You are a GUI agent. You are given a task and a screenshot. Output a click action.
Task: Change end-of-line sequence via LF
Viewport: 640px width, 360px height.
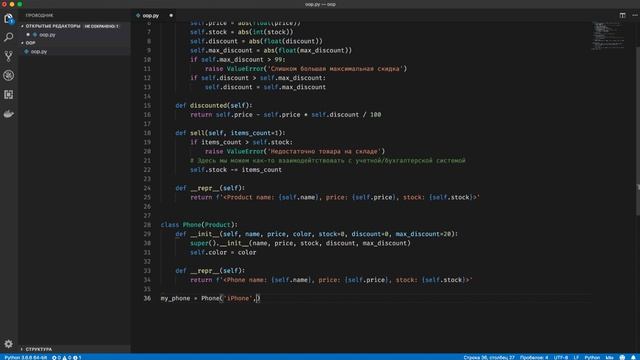coord(576,357)
